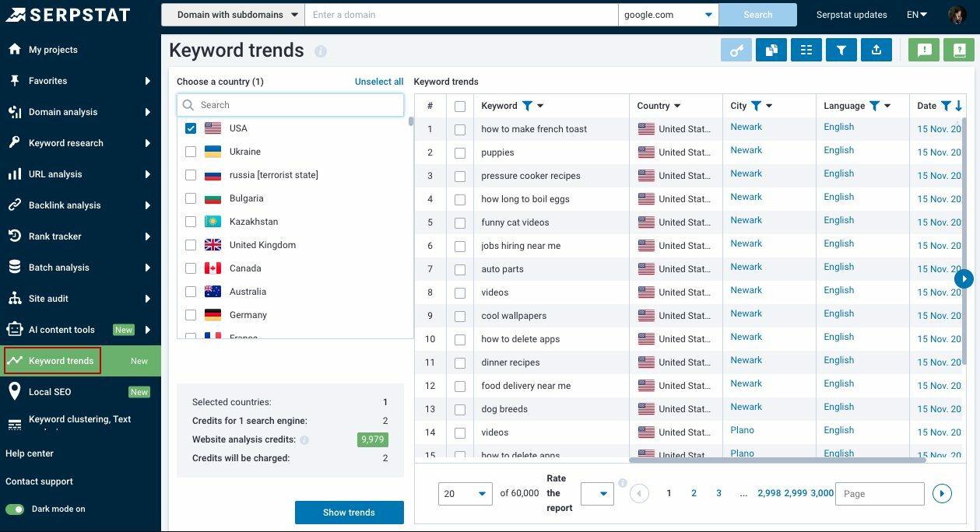Click the Plano city link in videos row
Screen dimensions: 980x532
click(x=743, y=430)
